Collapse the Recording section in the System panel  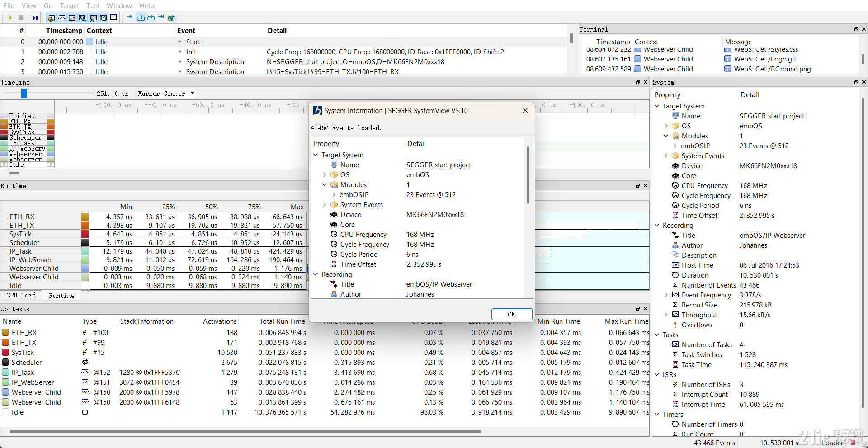click(656, 225)
